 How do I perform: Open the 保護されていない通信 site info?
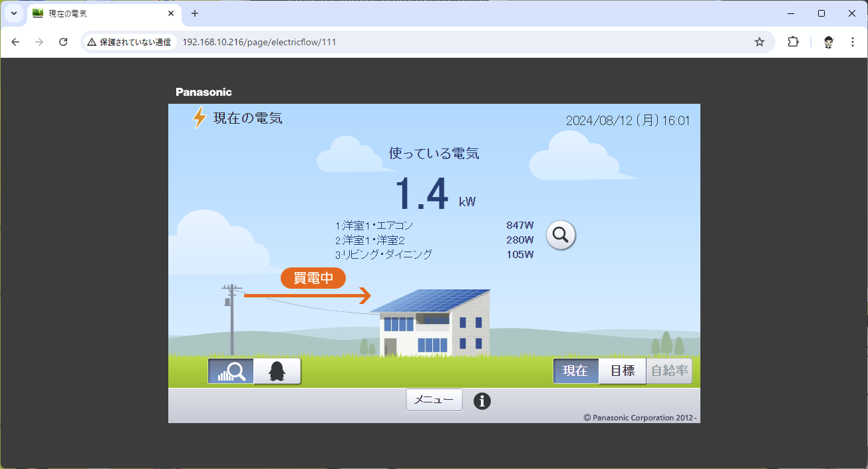pos(129,42)
